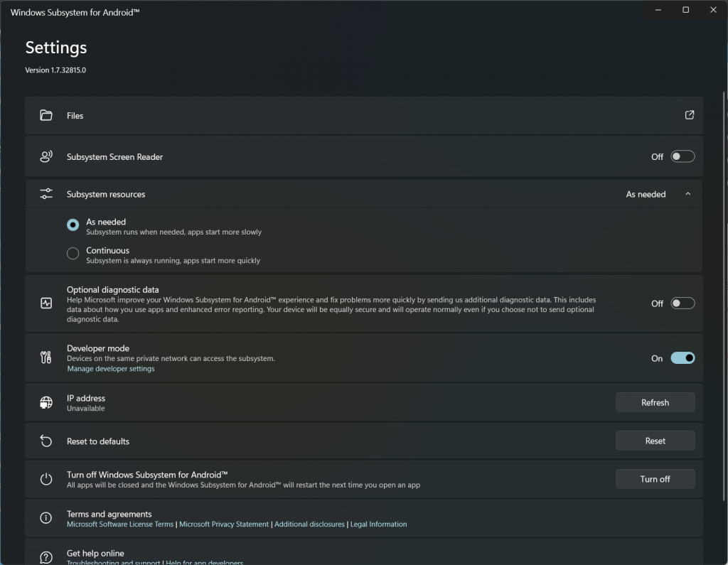Click the Reset button
728x565 pixels.
(655, 441)
